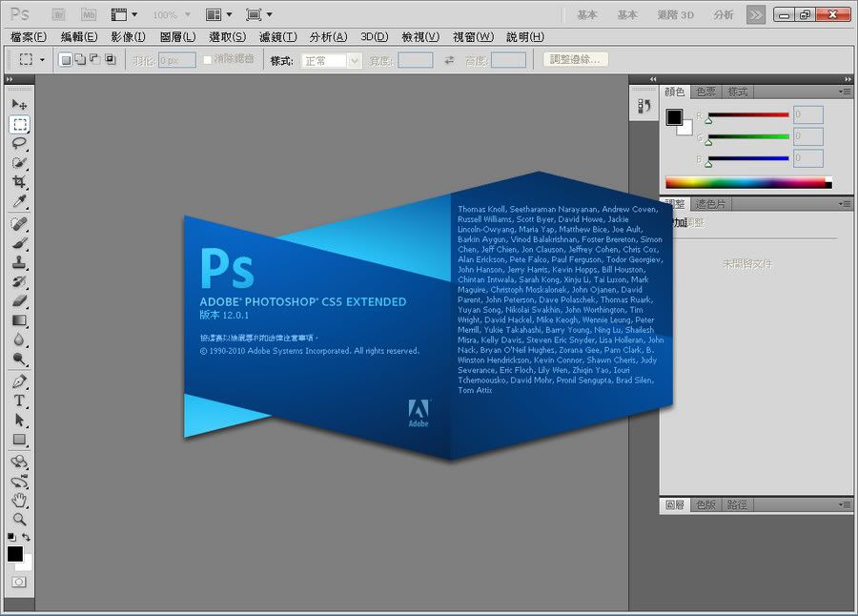Select the 3D Object Rotate tool
858x616 pixels.
click(x=20, y=462)
